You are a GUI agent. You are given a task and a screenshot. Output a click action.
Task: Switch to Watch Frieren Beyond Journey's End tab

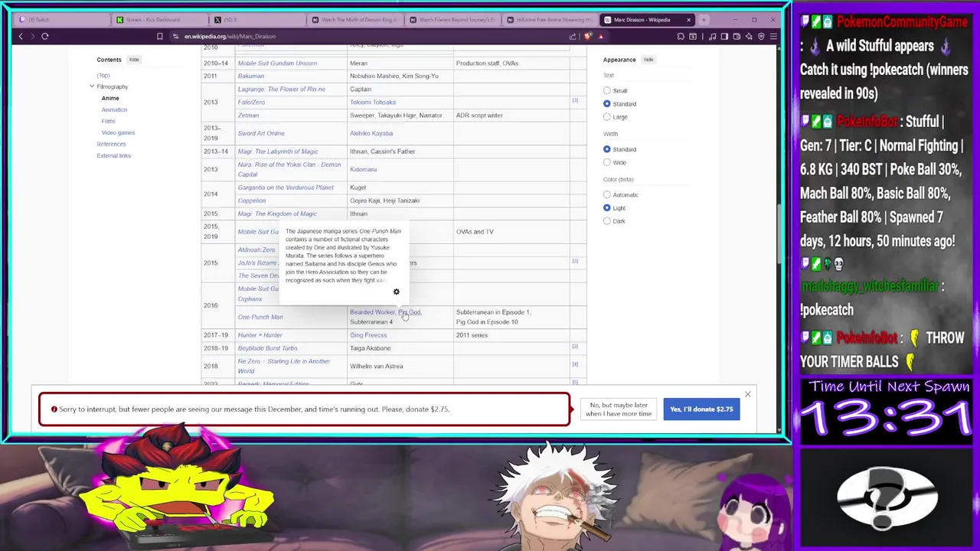click(x=452, y=20)
